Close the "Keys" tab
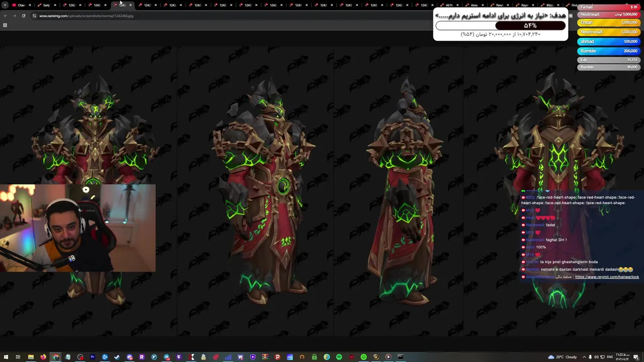This screenshot has width=644, height=362. pos(533,5)
